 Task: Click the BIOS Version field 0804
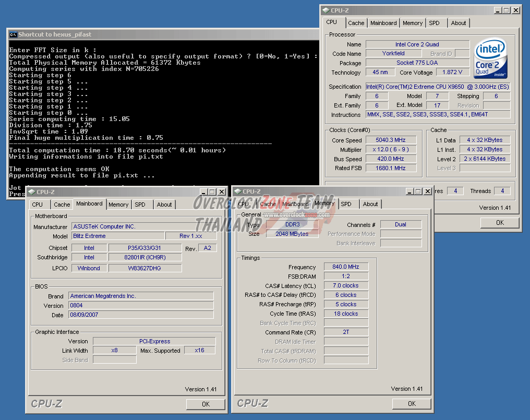(141, 305)
